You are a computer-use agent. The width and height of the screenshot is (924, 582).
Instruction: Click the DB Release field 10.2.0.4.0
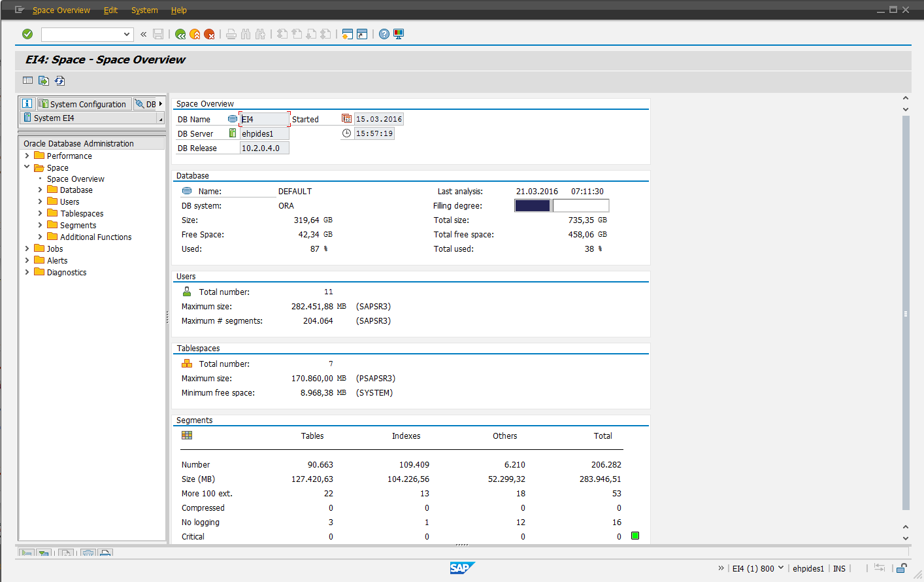[265, 148]
